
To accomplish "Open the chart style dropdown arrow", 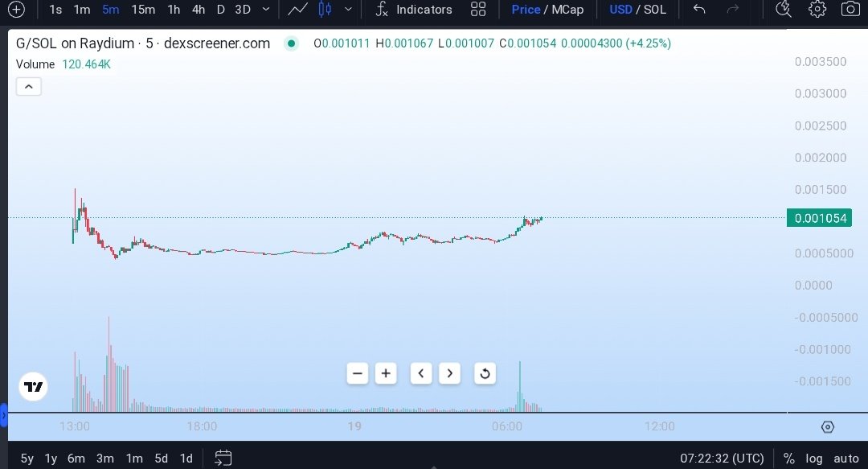I will (348, 10).
